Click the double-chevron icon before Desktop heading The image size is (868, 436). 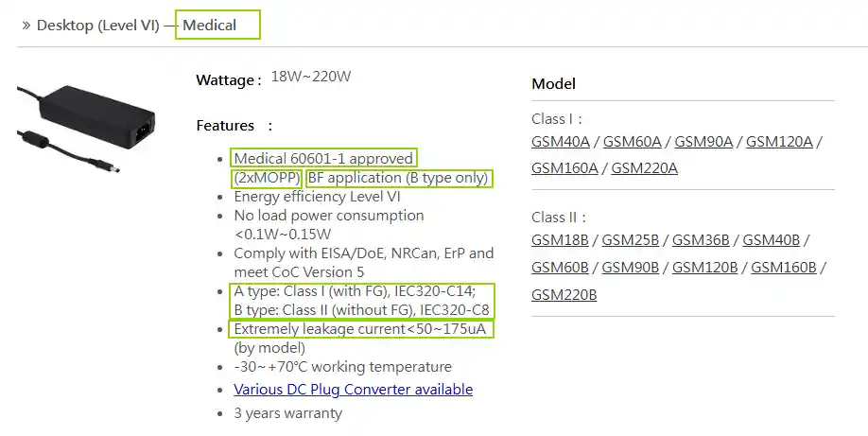tap(26, 26)
